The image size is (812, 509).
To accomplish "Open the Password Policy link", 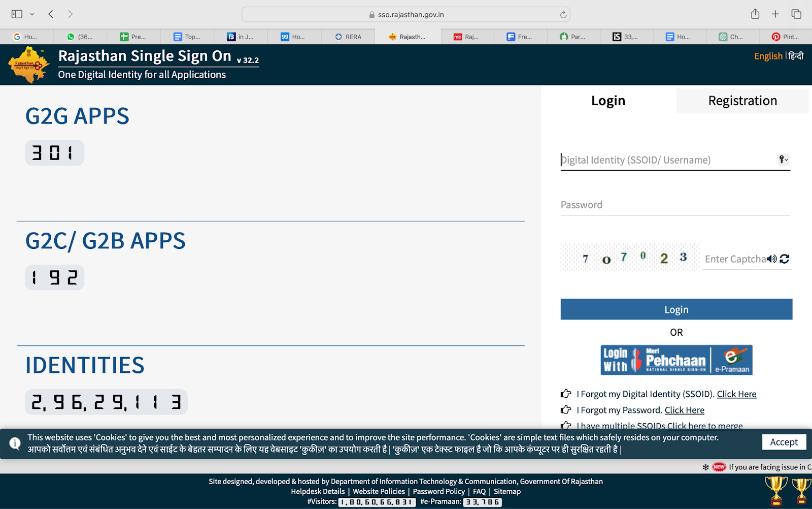I will pyautogui.click(x=439, y=491).
